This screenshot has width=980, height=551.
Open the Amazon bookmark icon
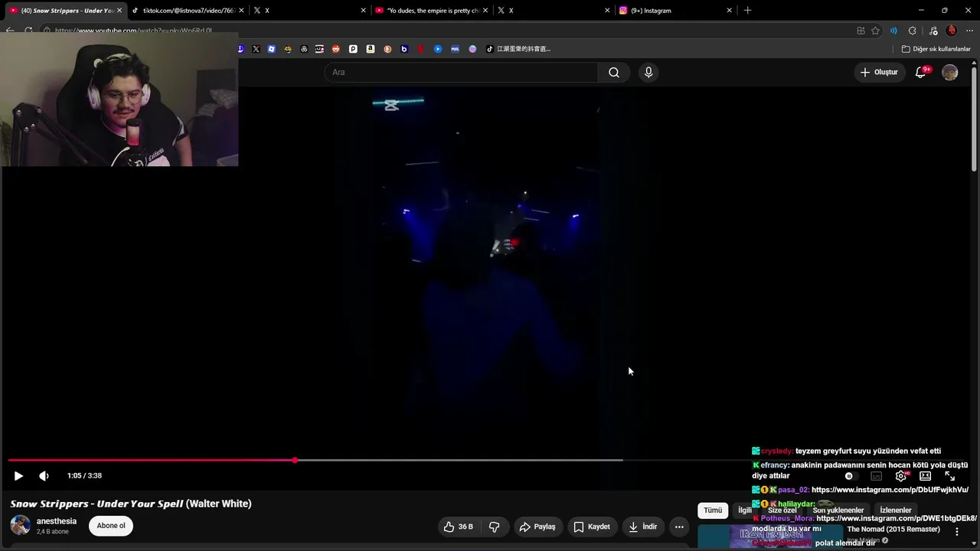(371, 49)
